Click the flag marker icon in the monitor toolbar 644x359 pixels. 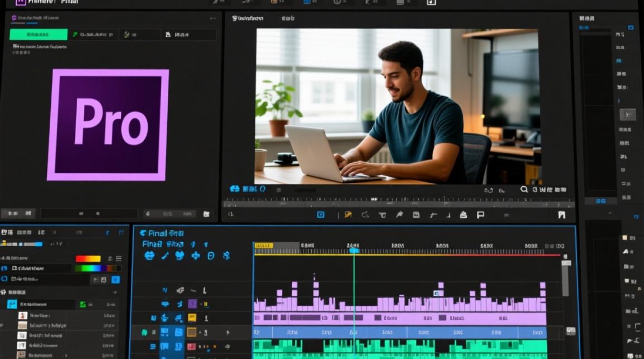(480, 215)
